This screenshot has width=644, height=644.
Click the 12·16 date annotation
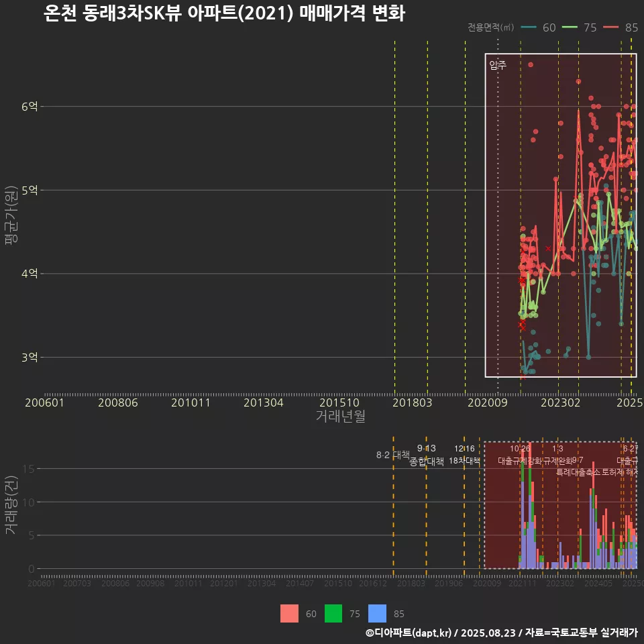(464, 449)
